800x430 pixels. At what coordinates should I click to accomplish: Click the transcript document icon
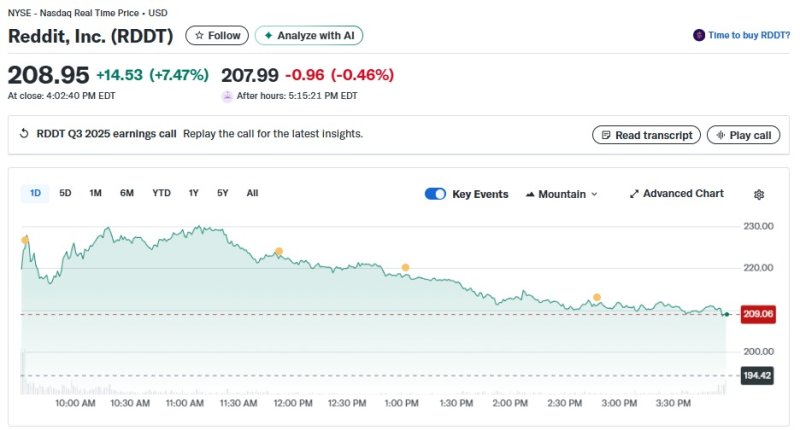604,135
